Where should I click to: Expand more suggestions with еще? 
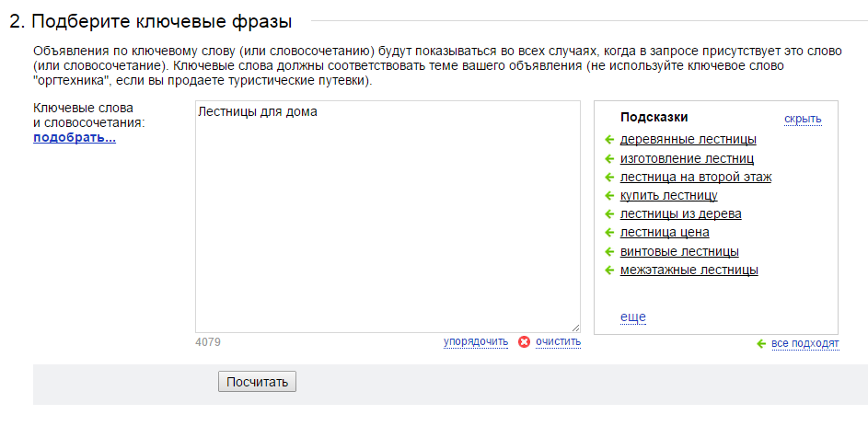632,317
